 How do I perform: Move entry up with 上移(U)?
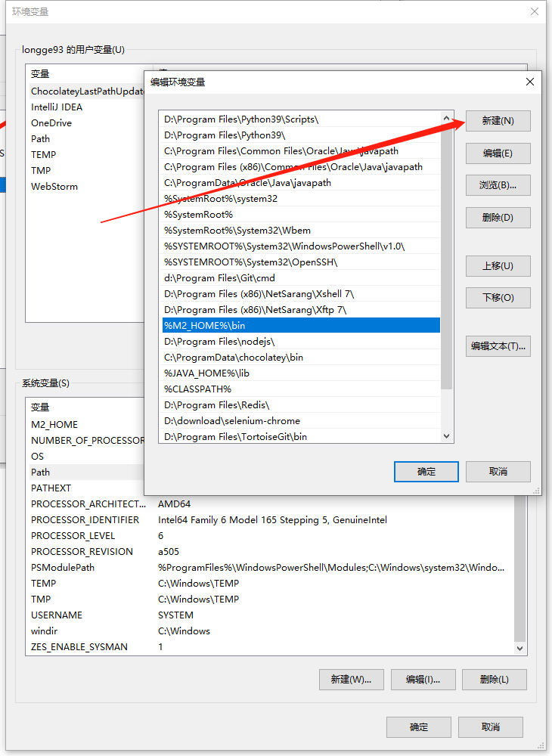(x=498, y=265)
